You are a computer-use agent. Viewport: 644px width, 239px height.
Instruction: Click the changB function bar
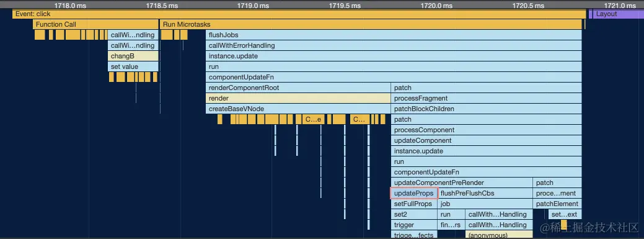pyautogui.click(x=133, y=56)
